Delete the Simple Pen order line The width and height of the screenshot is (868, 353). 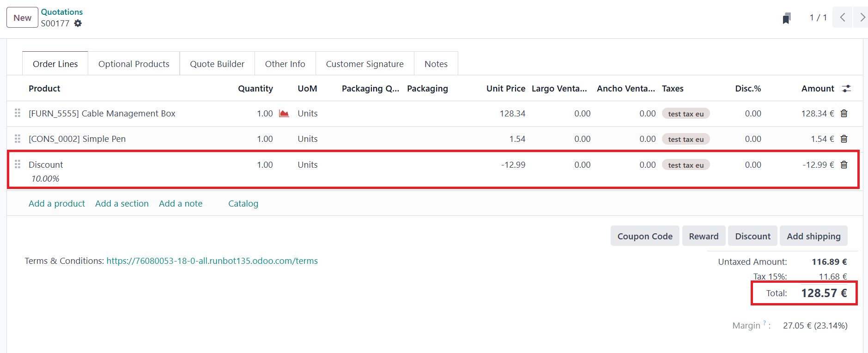pos(844,139)
